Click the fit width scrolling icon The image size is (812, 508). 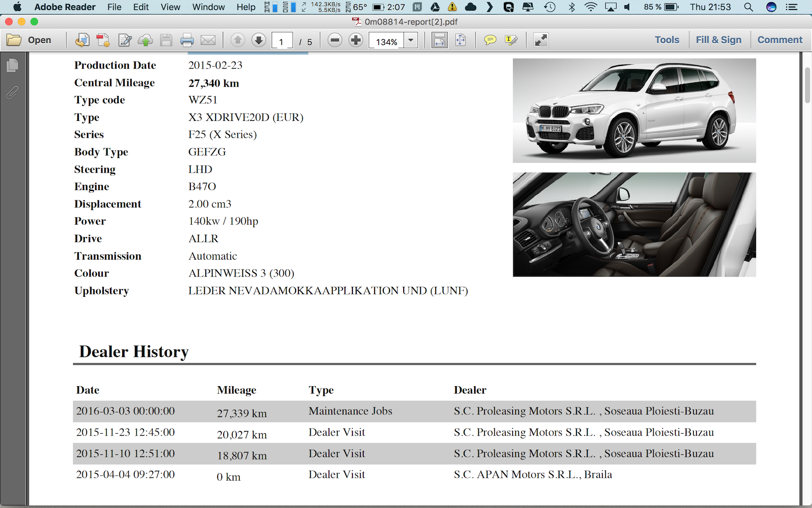pyautogui.click(x=439, y=40)
